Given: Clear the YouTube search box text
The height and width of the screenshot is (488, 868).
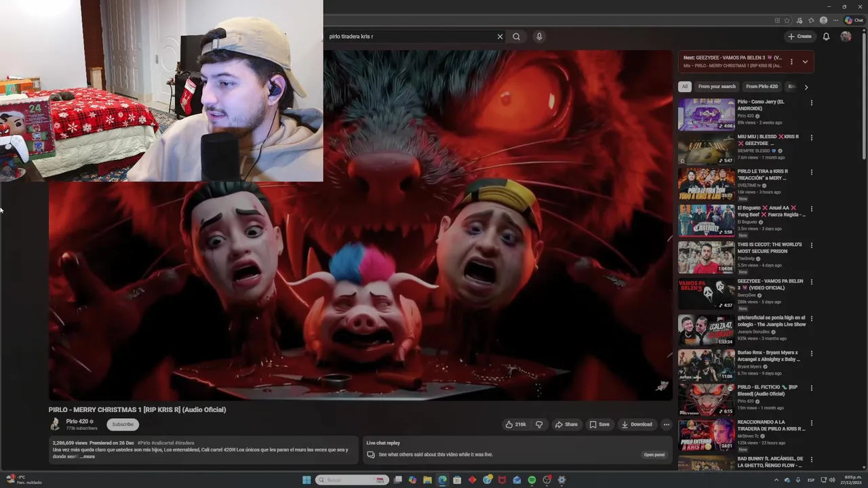Looking at the screenshot, I should (500, 37).
